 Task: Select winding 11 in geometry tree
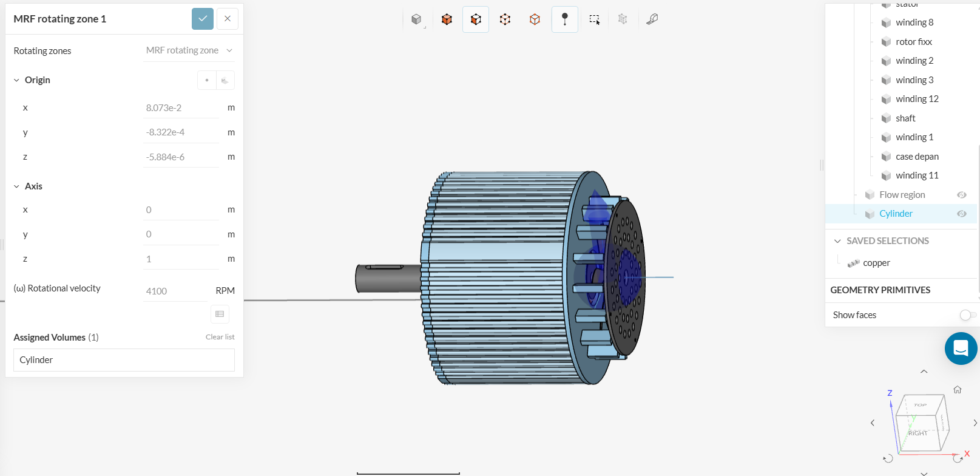pyautogui.click(x=917, y=175)
